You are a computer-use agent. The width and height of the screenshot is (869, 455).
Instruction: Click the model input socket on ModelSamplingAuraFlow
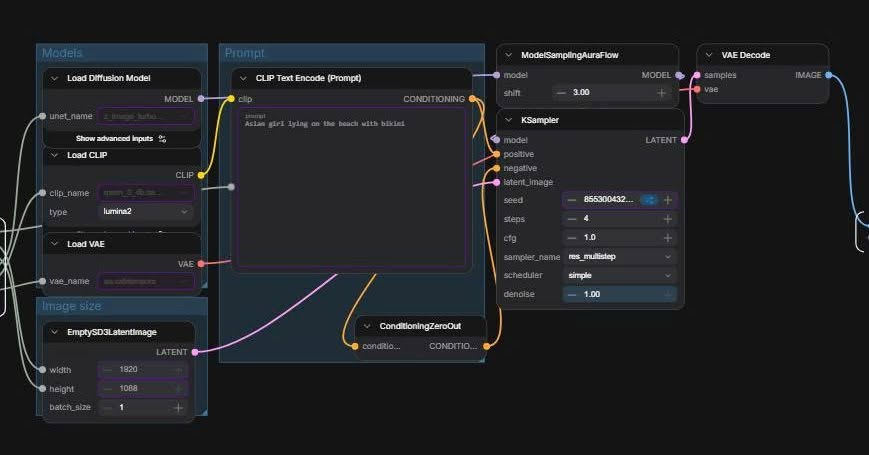(x=497, y=75)
